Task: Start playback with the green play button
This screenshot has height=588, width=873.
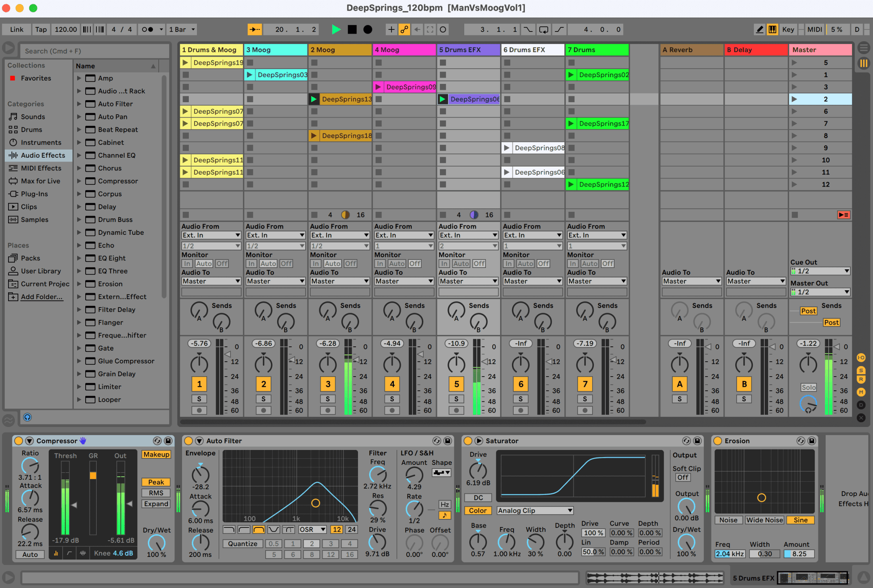Action: pos(336,29)
